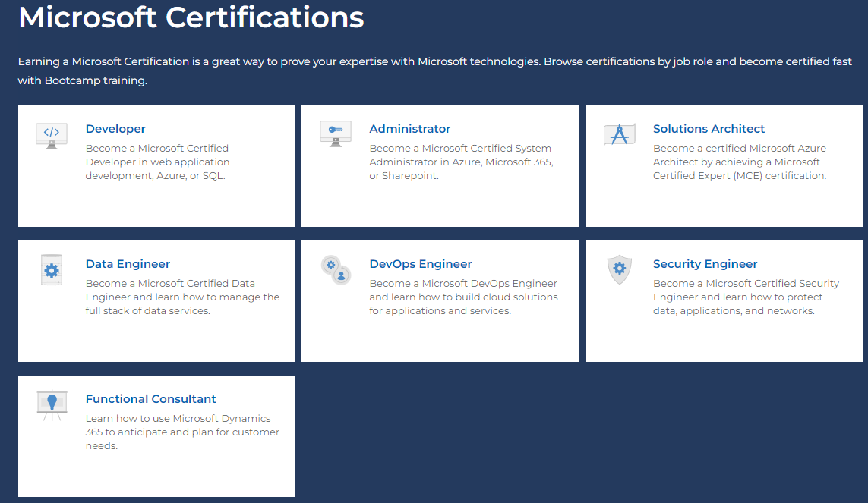868x503 pixels.
Task: Click the Data Engineer document gear icon
Action: click(x=51, y=269)
